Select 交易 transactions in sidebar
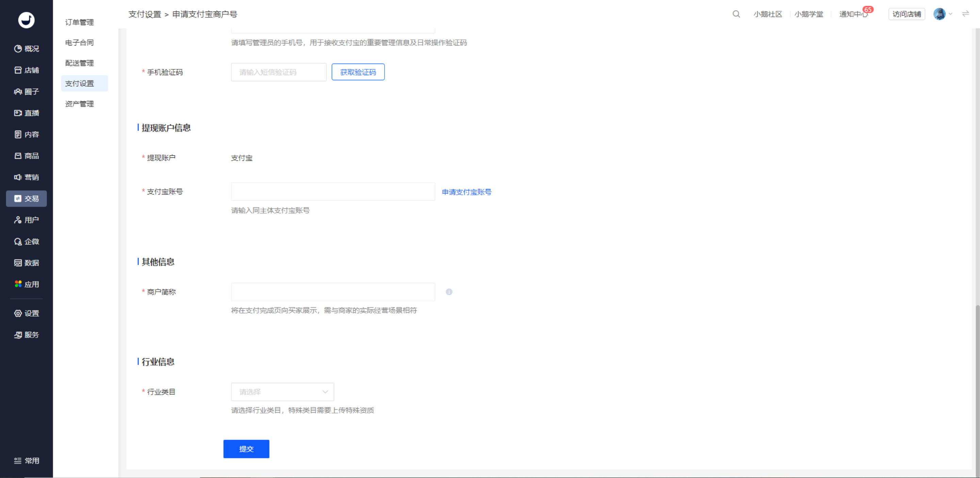Viewport: 980px width, 478px height. coord(26,198)
